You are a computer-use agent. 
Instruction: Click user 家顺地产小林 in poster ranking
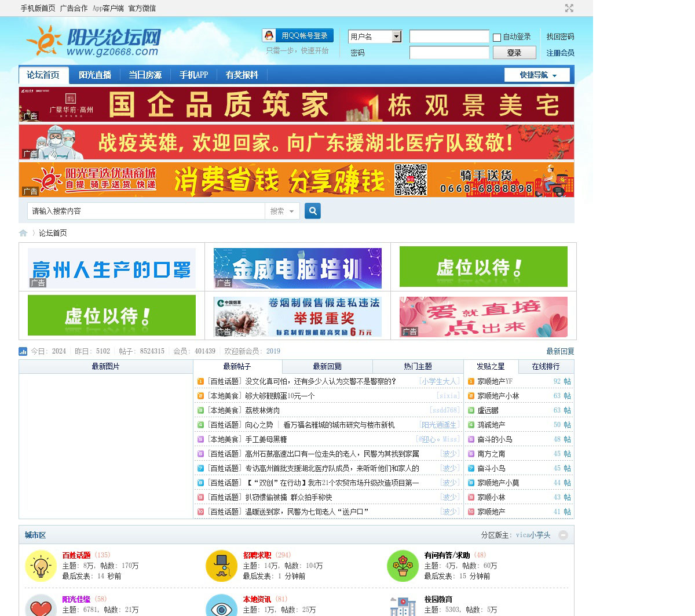[x=498, y=396]
